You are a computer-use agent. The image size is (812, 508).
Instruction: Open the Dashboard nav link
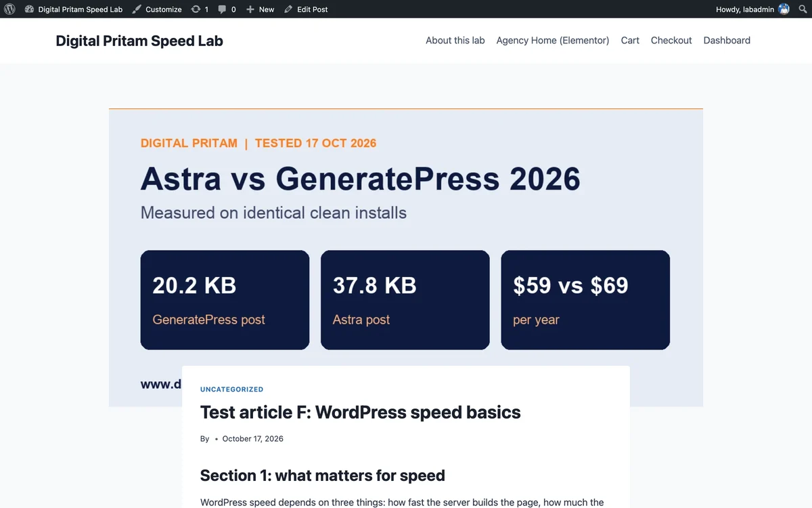coord(727,41)
